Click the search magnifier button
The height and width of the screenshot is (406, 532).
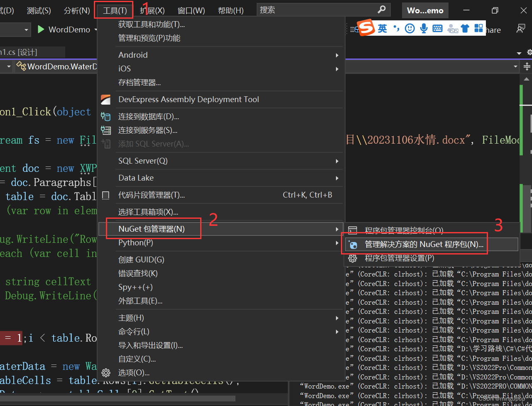tap(380, 10)
